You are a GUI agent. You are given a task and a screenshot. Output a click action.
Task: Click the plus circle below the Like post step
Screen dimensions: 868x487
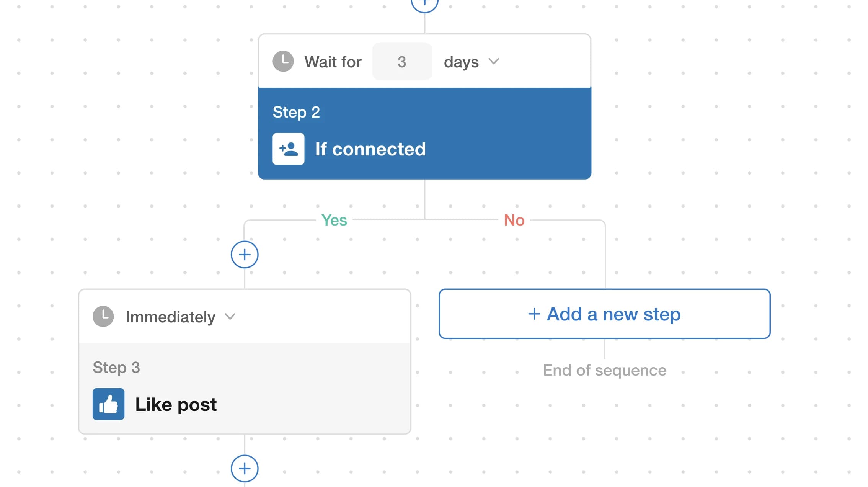pyautogui.click(x=245, y=468)
